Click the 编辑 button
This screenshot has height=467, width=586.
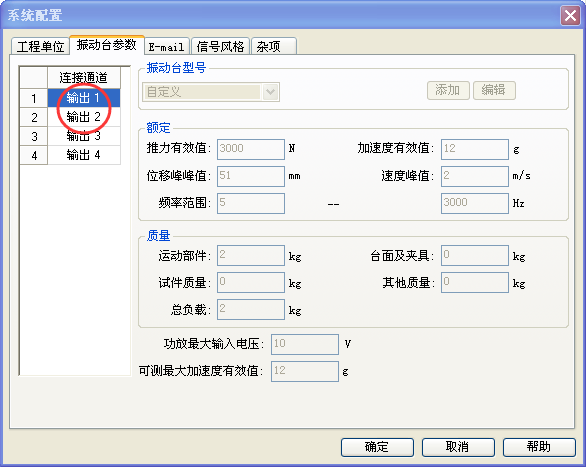tap(494, 90)
